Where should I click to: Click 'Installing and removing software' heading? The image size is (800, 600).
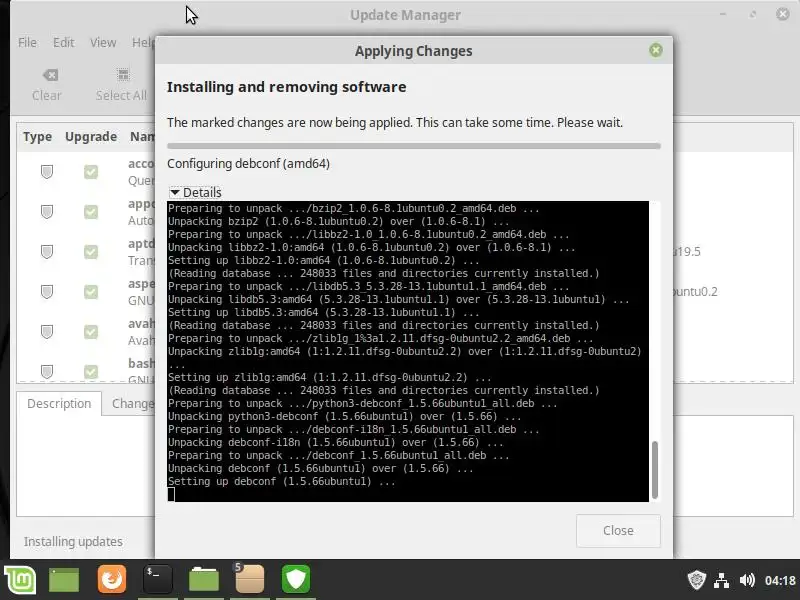[287, 87]
